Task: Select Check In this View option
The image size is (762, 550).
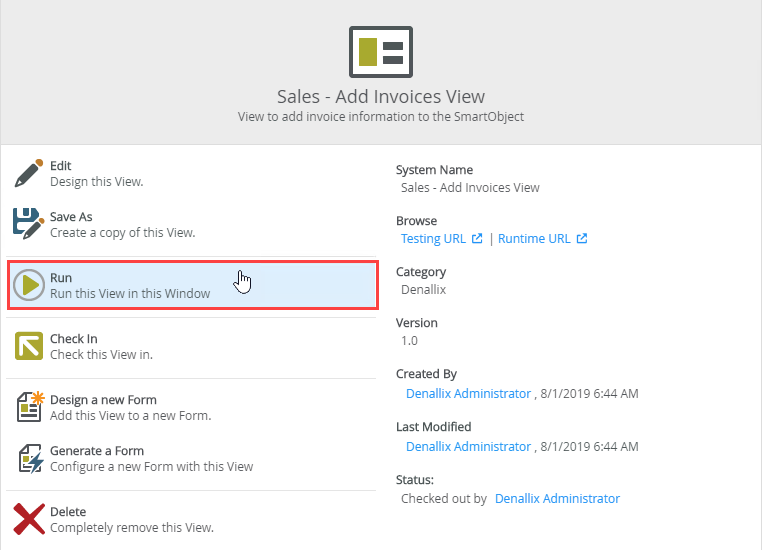Action: point(100,347)
